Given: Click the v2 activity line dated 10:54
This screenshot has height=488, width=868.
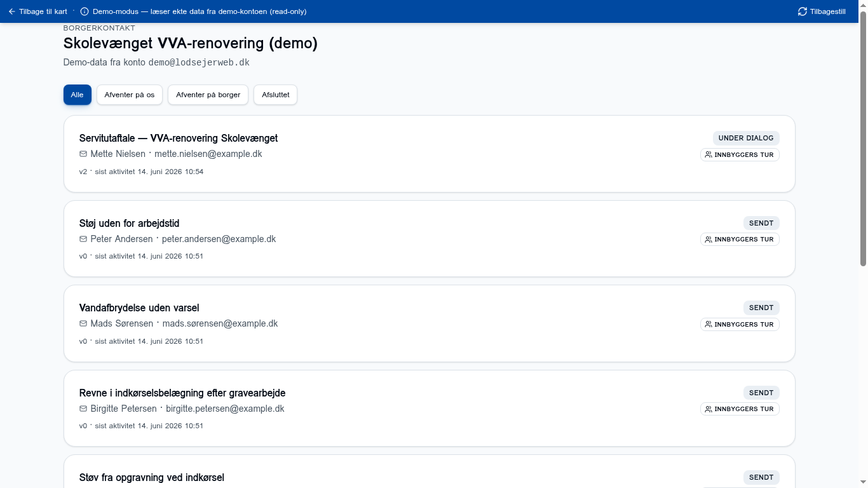Looking at the screenshot, I should click(x=141, y=172).
